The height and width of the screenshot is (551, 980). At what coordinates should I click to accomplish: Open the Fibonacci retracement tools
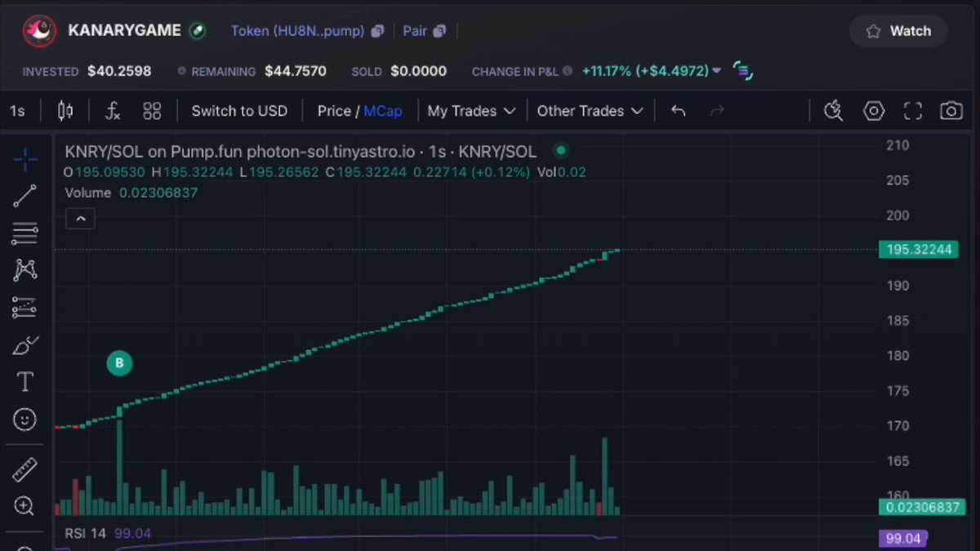click(x=25, y=233)
